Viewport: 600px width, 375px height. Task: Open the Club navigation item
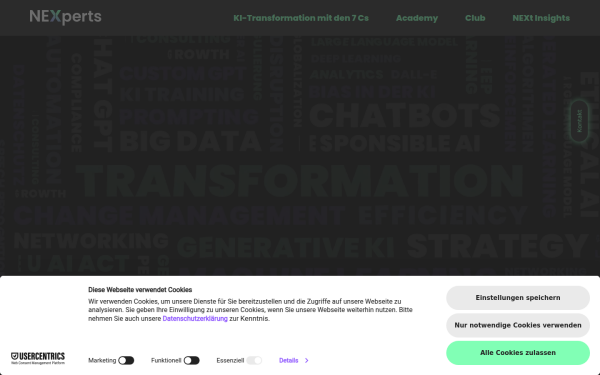click(x=475, y=18)
